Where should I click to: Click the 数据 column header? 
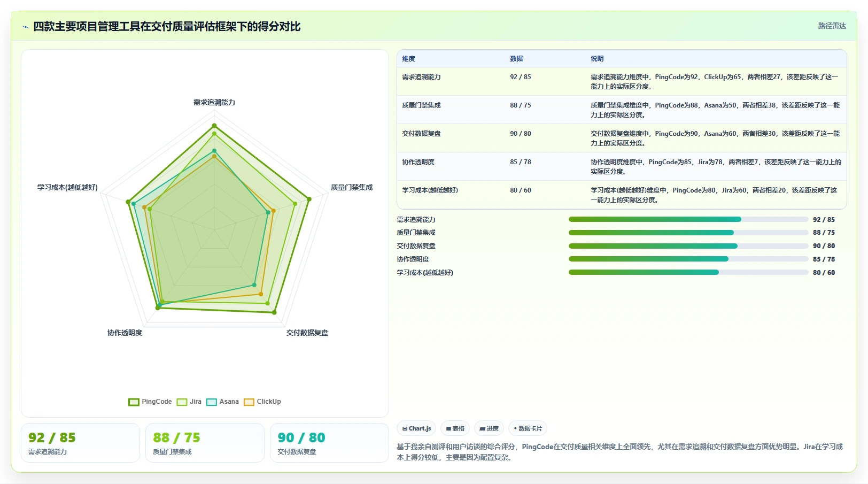point(516,59)
